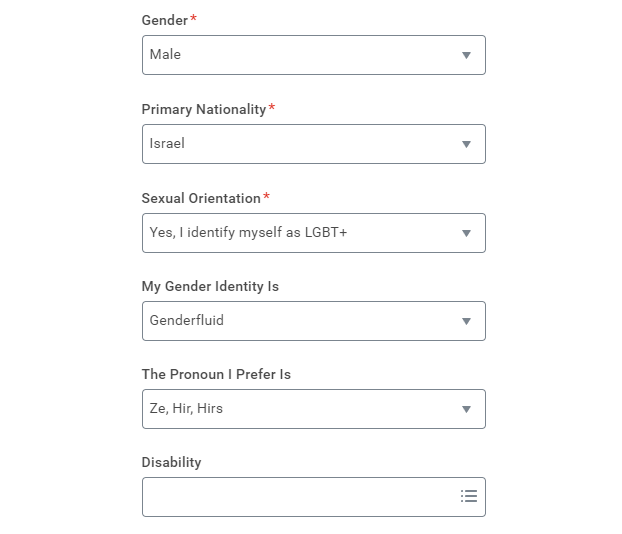This screenshot has height=534, width=622.
Task: Click the Gender dropdown arrow icon
Action: [x=466, y=55]
